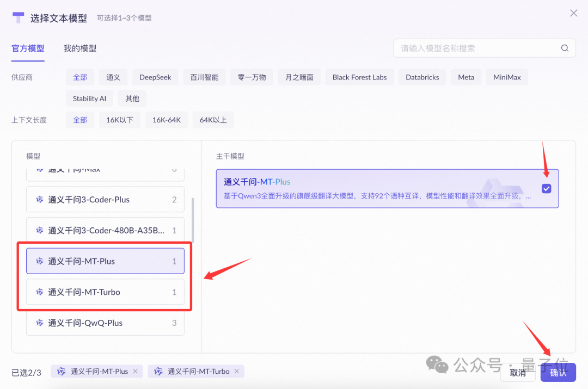This screenshot has width=588, height=389.
Task: Focus the model name search field
Action: tap(476, 48)
